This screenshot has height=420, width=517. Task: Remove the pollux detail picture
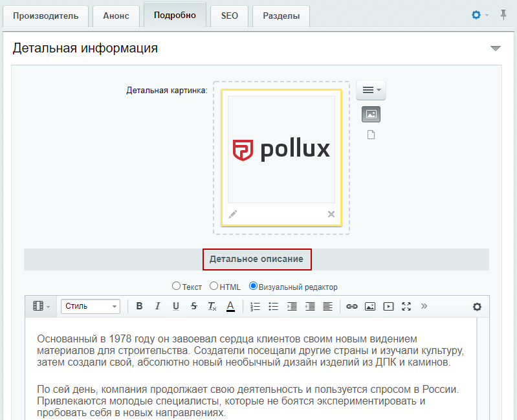point(331,214)
